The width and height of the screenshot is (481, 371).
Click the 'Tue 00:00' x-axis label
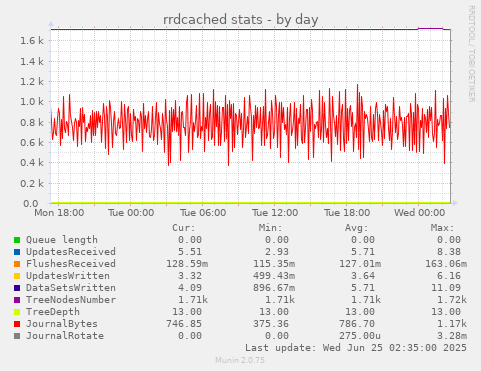[x=131, y=213]
